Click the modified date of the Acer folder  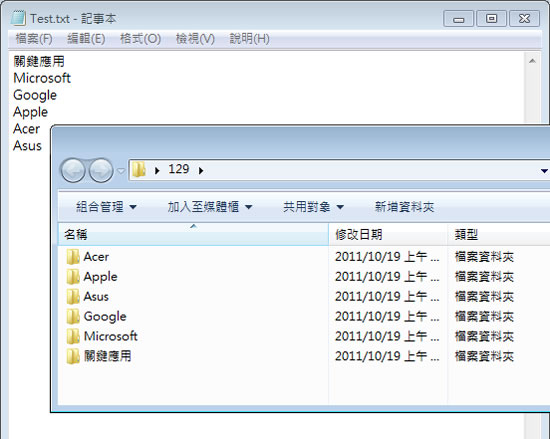point(387,257)
